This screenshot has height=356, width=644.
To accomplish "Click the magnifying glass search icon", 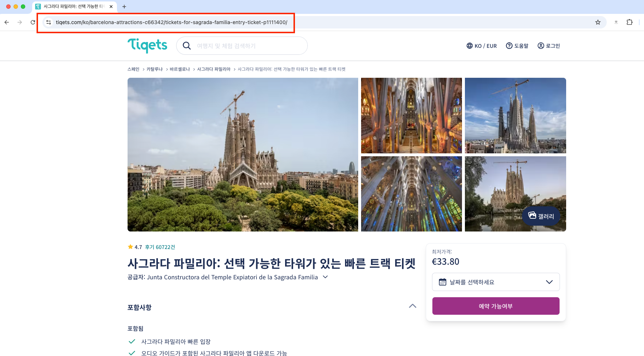I will point(187,46).
